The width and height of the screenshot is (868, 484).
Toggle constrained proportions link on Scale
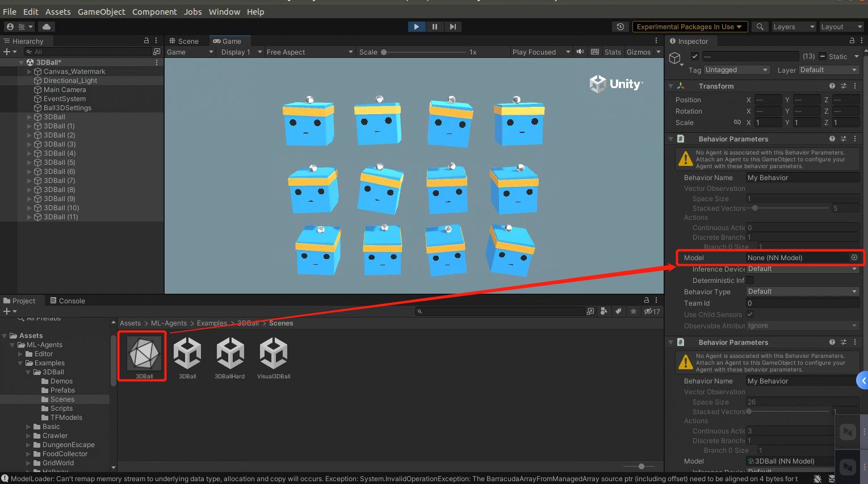coord(737,122)
